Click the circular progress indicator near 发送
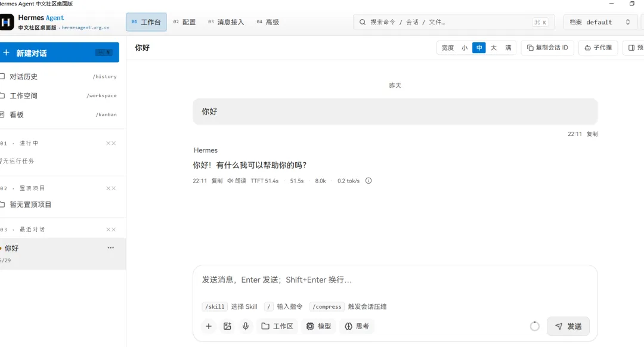 tap(534, 326)
